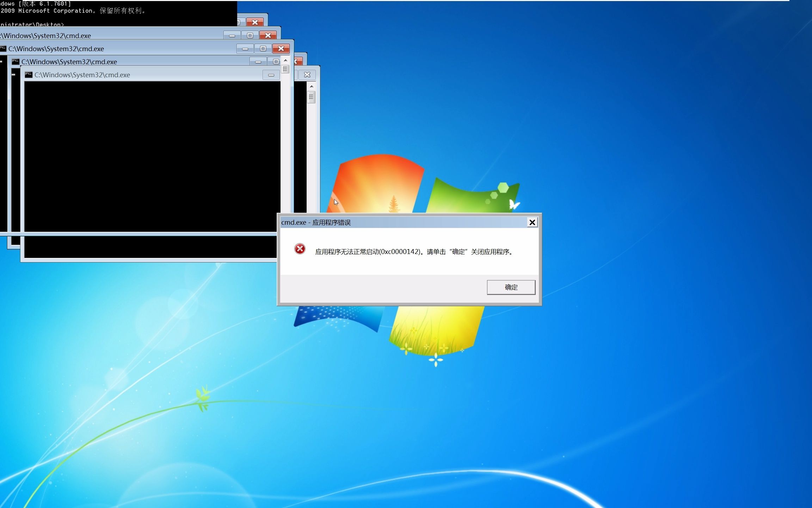The width and height of the screenshot is (812, 508).
Task: Click scroll-up arrow of frontmost cmd window
Action: tap(311, 86)
